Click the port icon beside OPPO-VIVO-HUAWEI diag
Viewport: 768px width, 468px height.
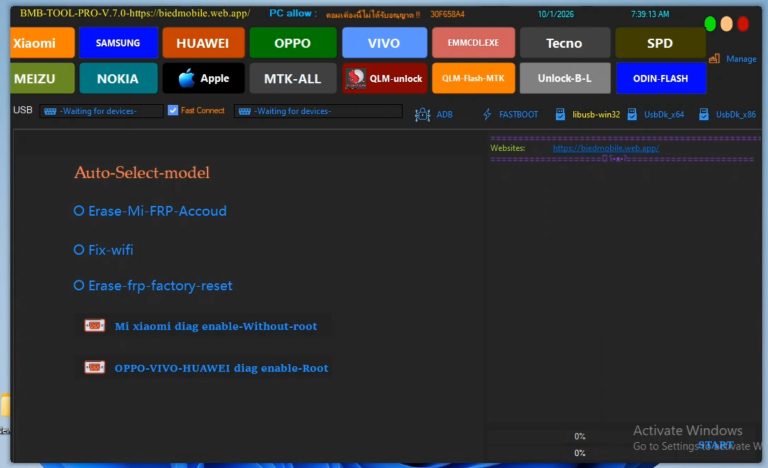pos(94,367)
